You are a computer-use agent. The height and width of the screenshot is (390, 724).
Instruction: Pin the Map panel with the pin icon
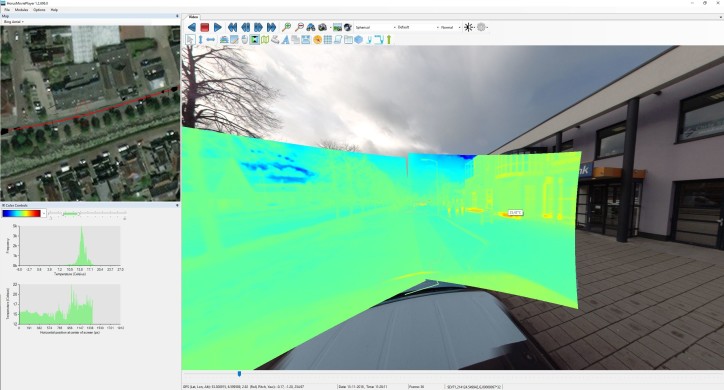coord(177,16)
